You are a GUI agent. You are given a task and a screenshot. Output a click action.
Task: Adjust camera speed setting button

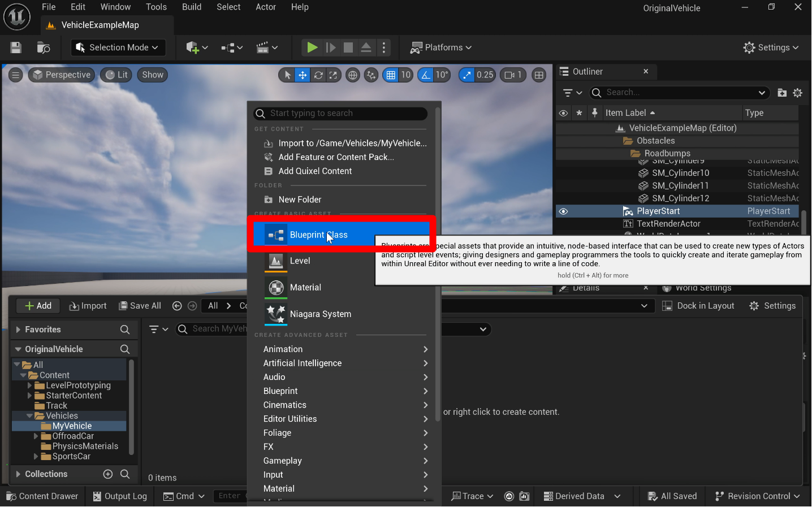[x=513, y=75]
